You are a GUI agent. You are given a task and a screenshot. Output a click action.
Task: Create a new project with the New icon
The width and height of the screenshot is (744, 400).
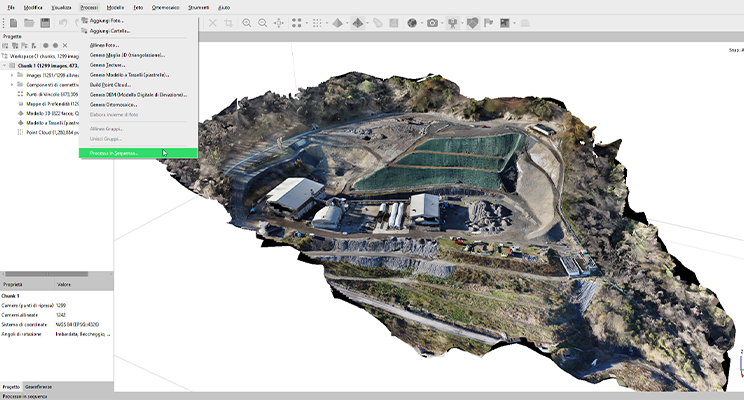tap(13, 23)
